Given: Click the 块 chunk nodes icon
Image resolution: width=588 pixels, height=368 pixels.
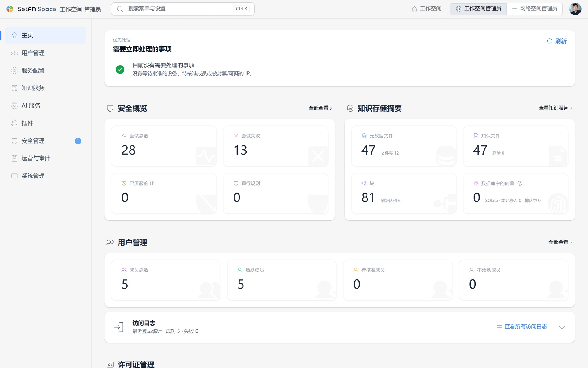Looking at the screenshot, I should 364,183.
